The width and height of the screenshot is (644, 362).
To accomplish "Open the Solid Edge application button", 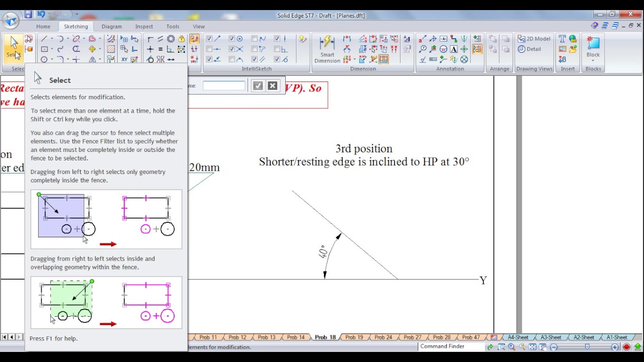I will coord(11,21).
